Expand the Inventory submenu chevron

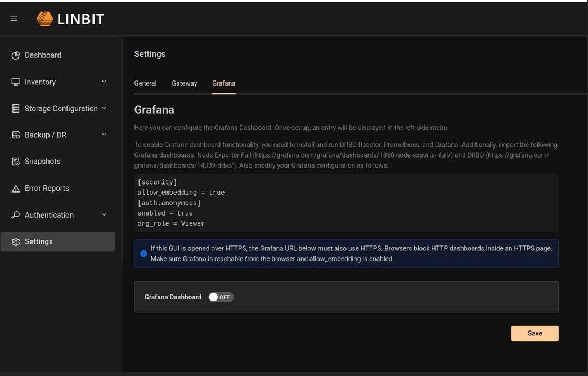[x=104, y=82]
